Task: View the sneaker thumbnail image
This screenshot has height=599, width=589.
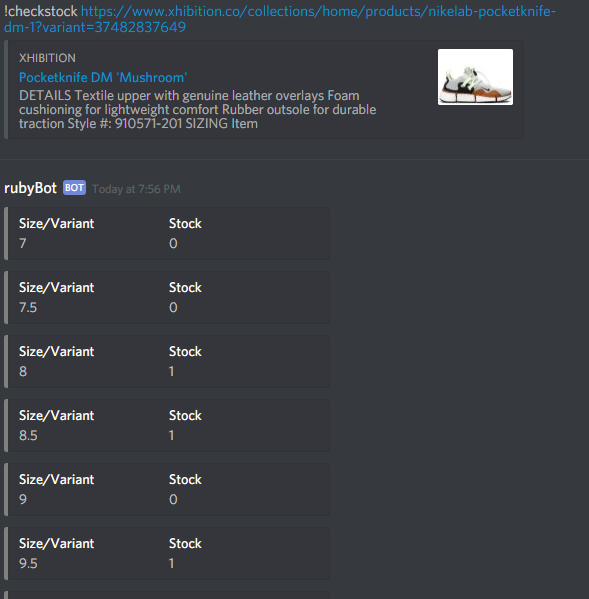Action: coord(475,77)
